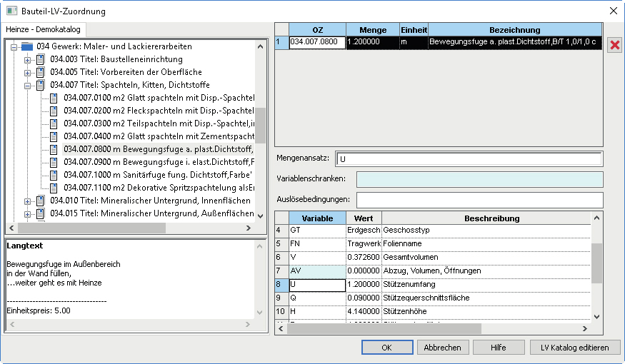Click the blue folder icon of Gewerk 034
The height and width of the screenshot is (364, 625).
(27, 46)
